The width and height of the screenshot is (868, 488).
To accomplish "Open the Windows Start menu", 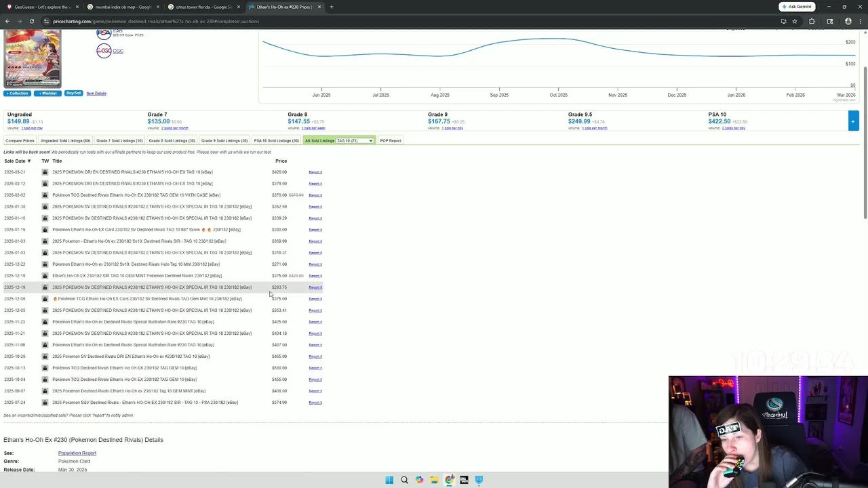I will click(x=389, y=480).
